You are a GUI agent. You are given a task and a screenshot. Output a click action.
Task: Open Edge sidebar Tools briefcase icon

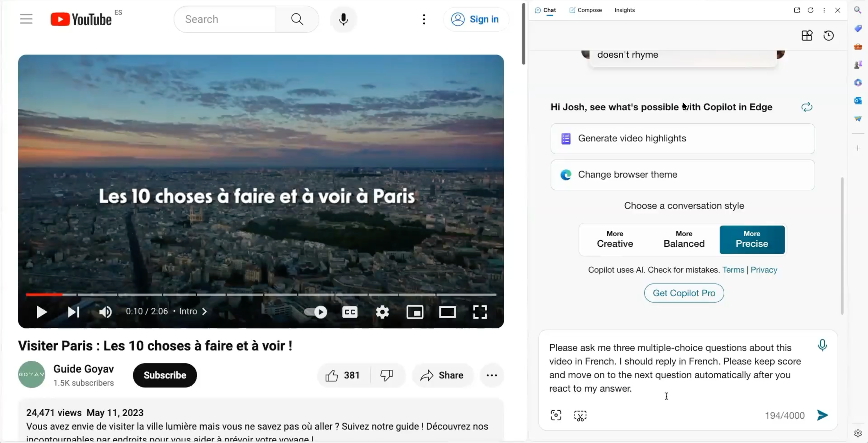click(x=858, y=46)
